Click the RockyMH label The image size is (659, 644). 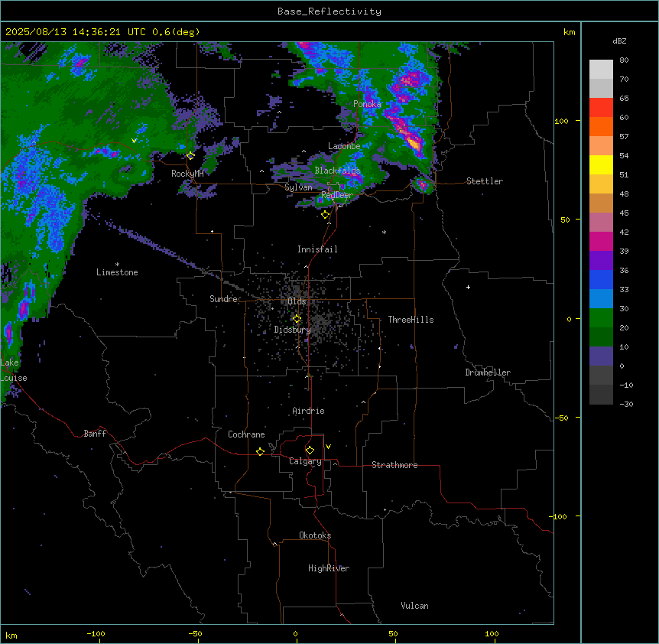(187, 174)
